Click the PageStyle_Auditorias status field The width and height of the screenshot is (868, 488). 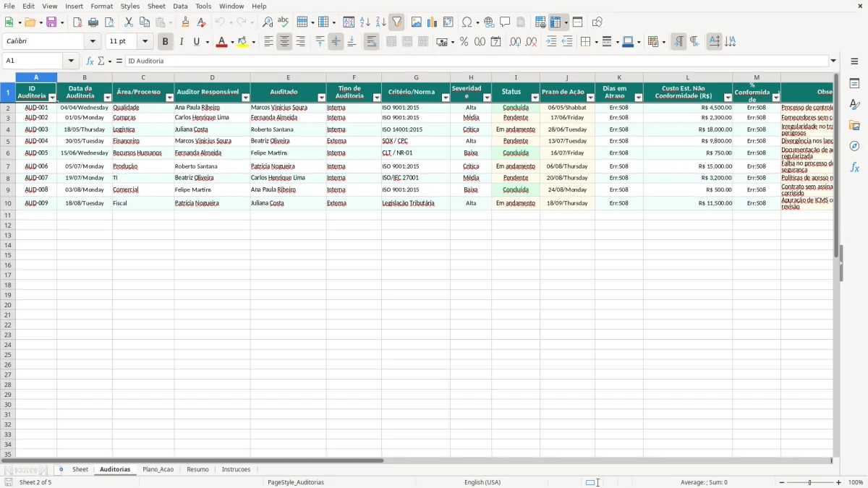[x=296, y=482]
